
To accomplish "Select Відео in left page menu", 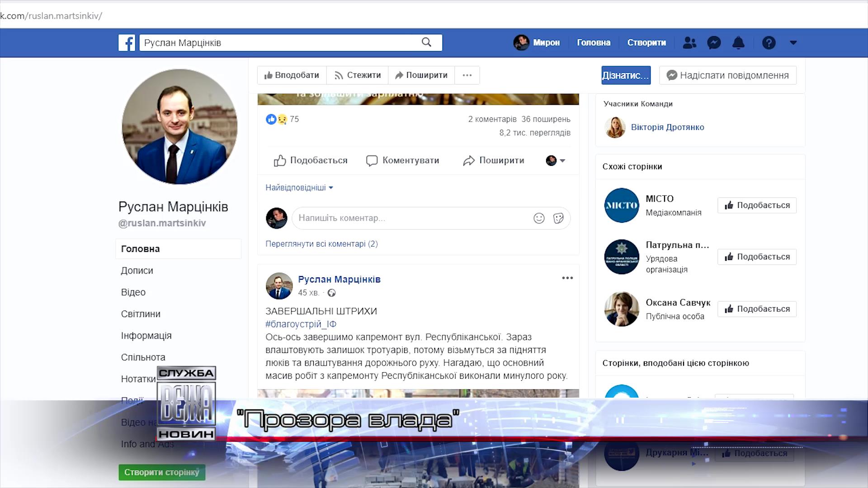I will tap(133, 292).
